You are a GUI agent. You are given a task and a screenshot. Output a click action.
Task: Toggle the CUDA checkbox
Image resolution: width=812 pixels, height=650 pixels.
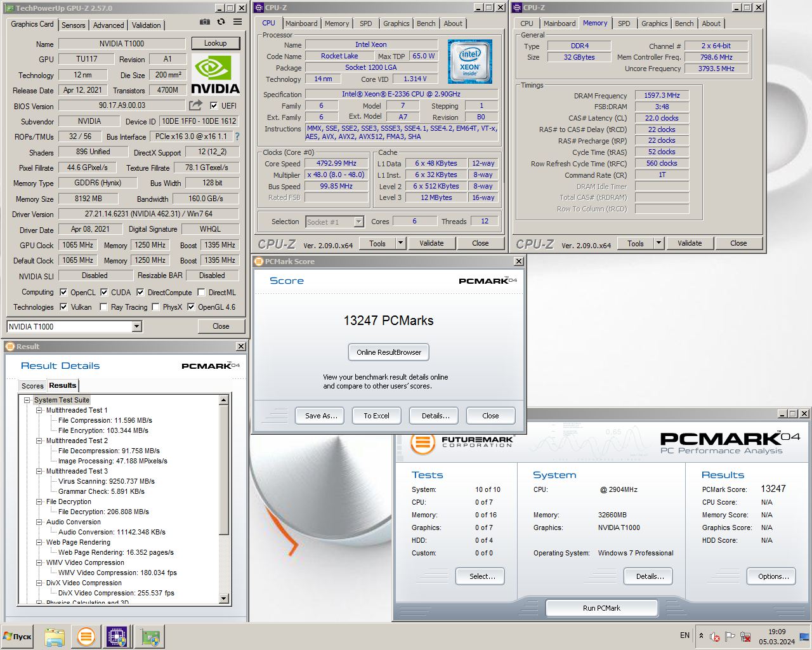click(104, 292)
